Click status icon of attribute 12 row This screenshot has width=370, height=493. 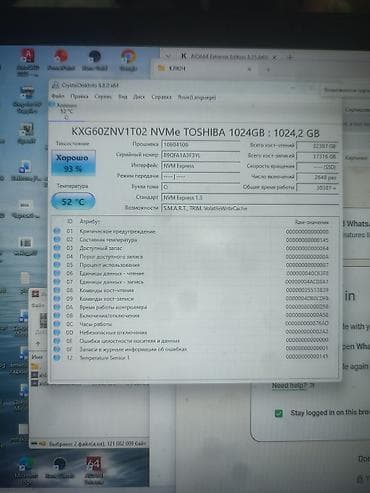pyautogui.click(x=57, y=357)
